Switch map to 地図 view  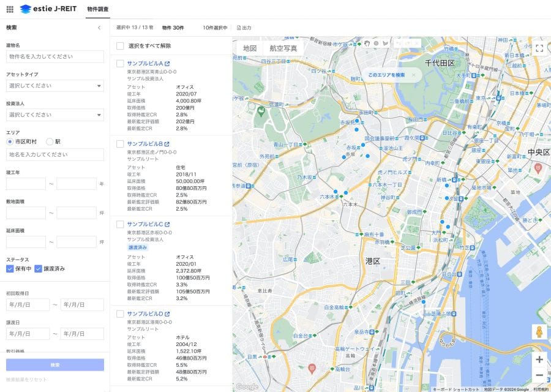[x=250, y=48]
